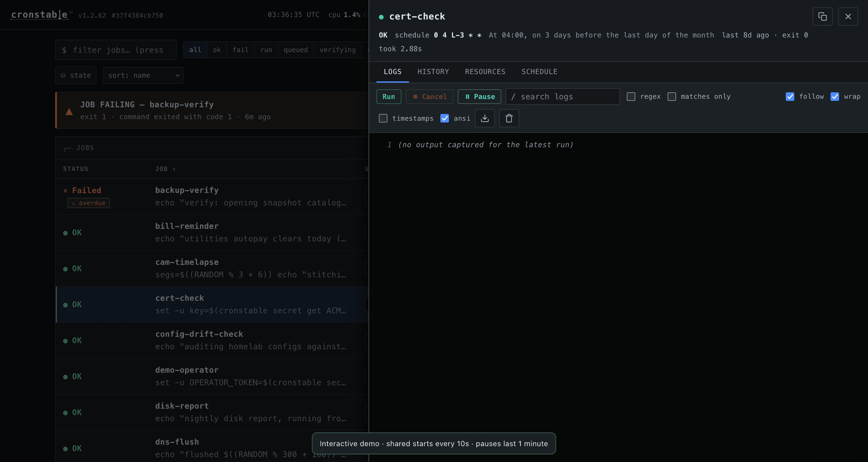Open the sort: name dropdown
868x462 pixels.
(143, 75)
